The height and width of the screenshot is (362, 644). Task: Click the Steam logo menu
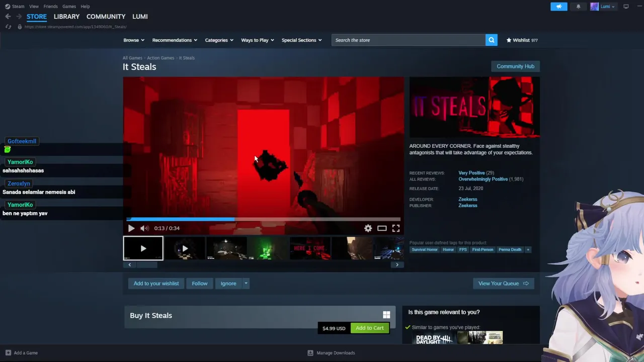pos(14,7)
